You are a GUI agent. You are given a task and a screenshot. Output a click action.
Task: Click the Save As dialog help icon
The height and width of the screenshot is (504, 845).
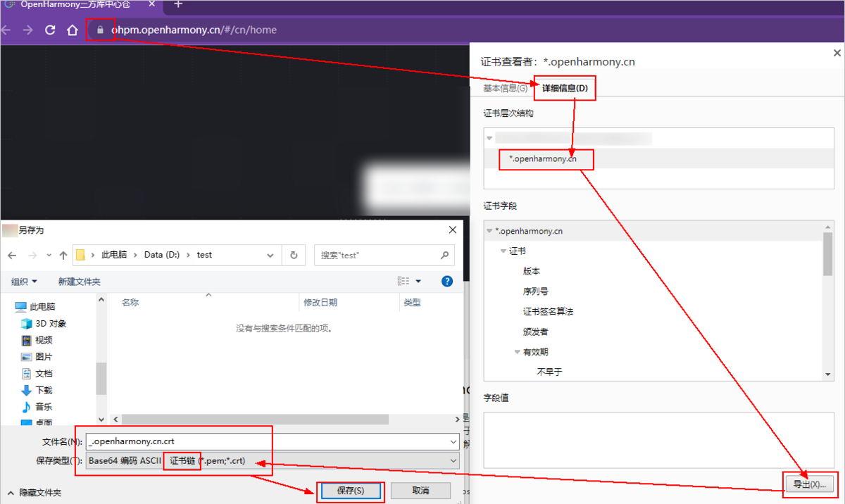[x=446, y=281]
